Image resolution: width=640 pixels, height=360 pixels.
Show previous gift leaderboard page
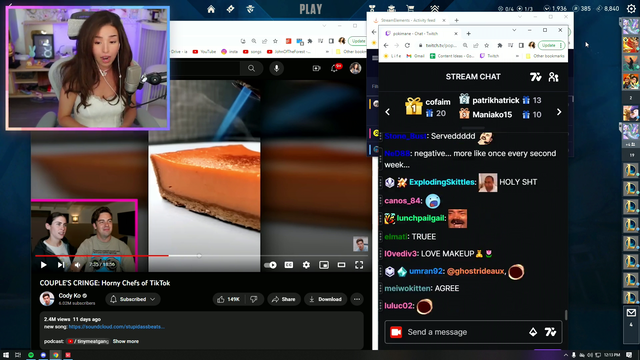point(388,112)
